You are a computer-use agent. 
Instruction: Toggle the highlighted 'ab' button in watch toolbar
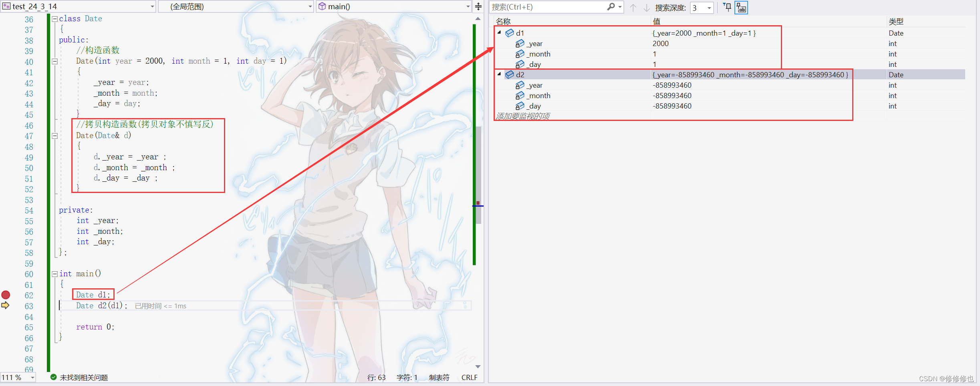(x=741, y=8)
